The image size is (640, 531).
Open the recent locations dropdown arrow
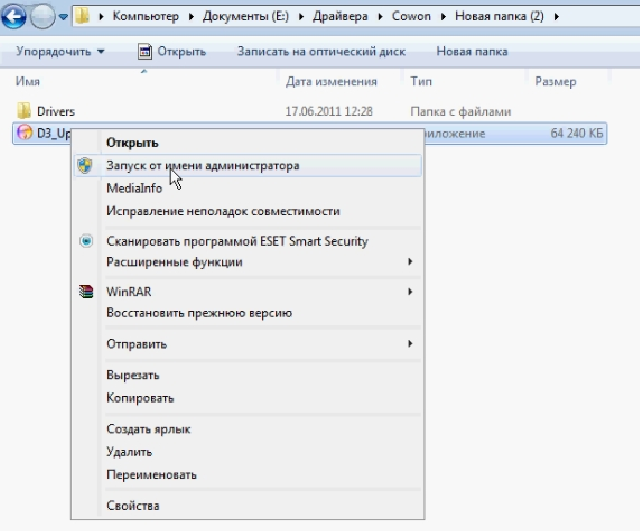[x=63, y=17]
